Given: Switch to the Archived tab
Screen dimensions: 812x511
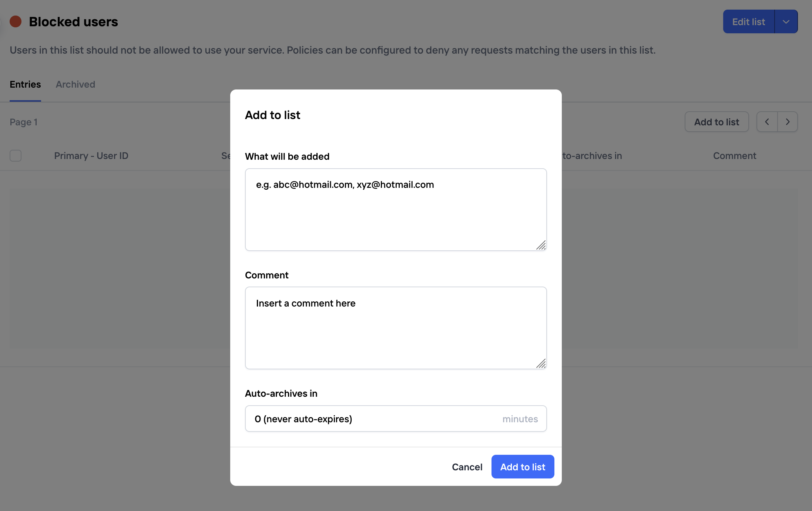Looking at the screenshot, I should 75,84.
